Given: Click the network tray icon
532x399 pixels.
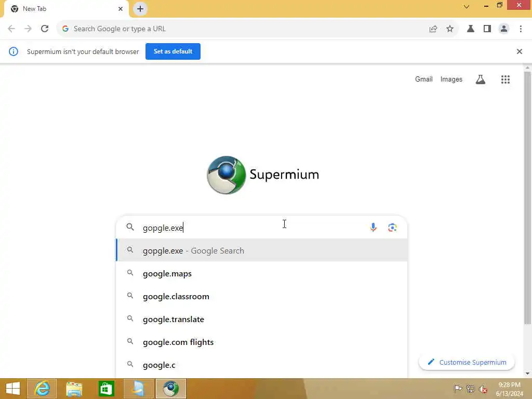Looking at the screenshot, I should click(470, 389).
